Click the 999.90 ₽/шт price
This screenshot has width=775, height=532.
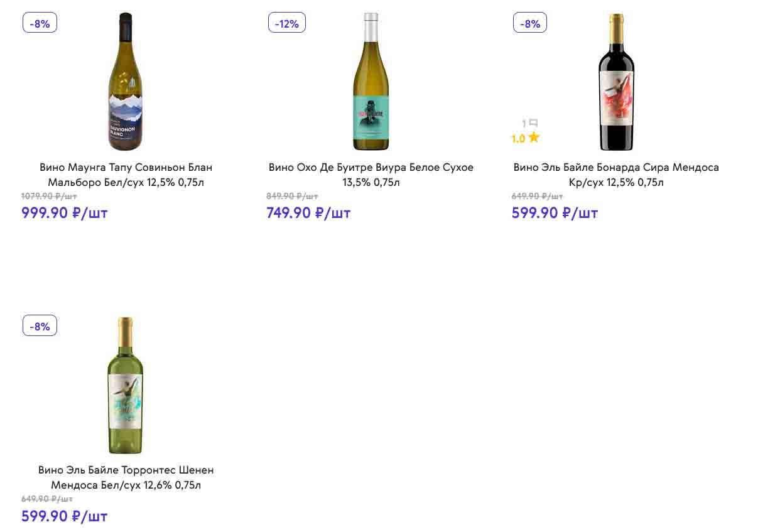[65, 213]
